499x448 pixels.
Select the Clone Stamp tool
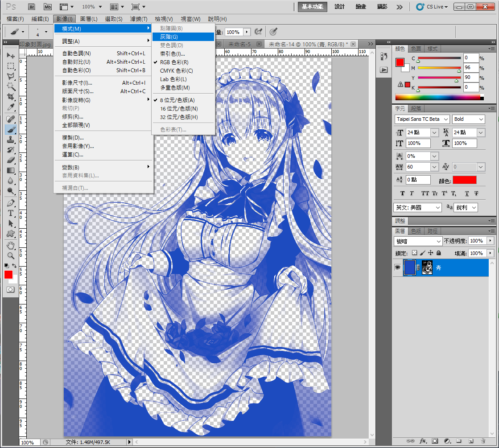pyautogui.click(x=11, y=140)
